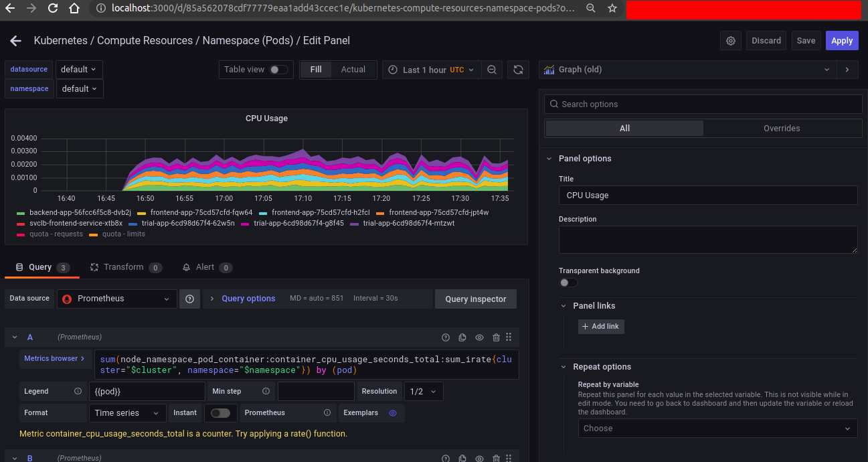Open the namespace variable dropdown
The height and width of the screenshot is (462, 868).
point(80,88)
